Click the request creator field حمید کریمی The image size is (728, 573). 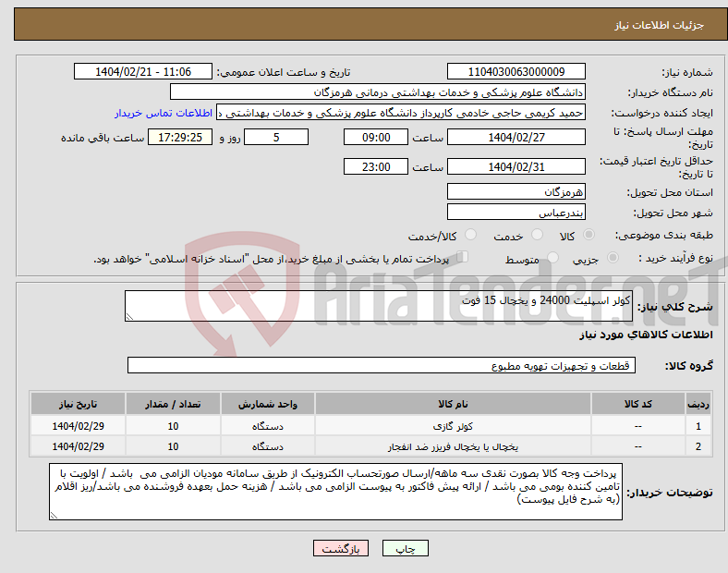pos(401,113)
